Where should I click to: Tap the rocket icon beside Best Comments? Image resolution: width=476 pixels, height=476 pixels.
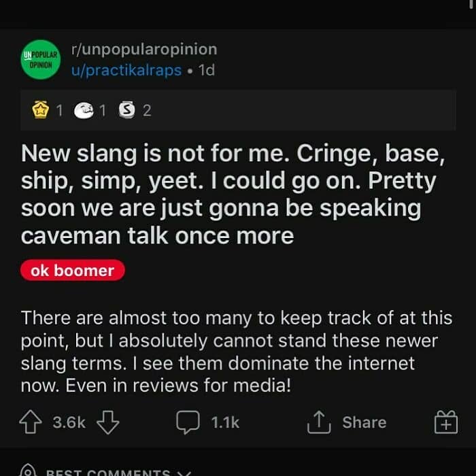(29, 471)
